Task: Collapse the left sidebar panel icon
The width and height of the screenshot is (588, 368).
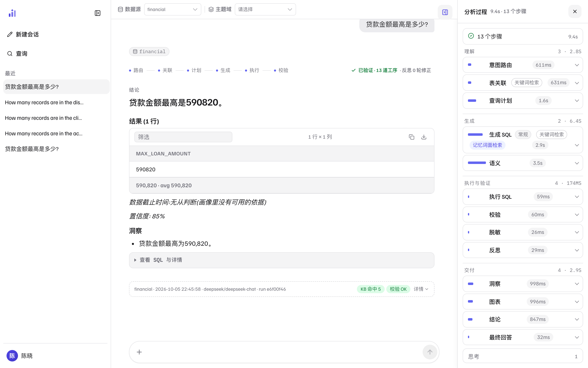Action: click(x=97, y=13)
